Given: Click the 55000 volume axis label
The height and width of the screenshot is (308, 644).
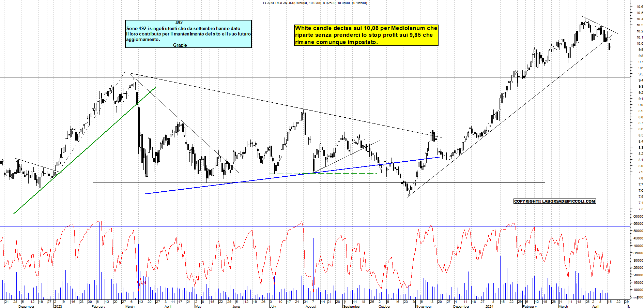Looking at the screenshot, I should coord(638,223).
